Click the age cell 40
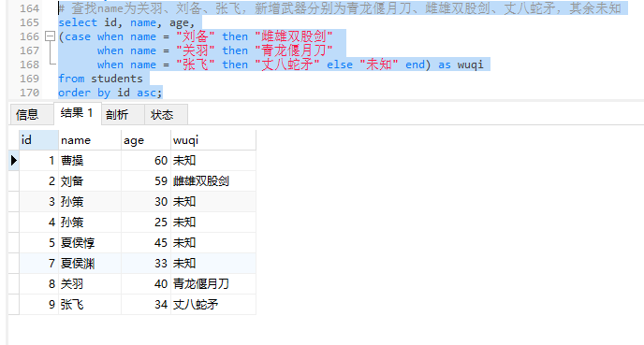Viewport: 644px width, 345px height. 146,283
